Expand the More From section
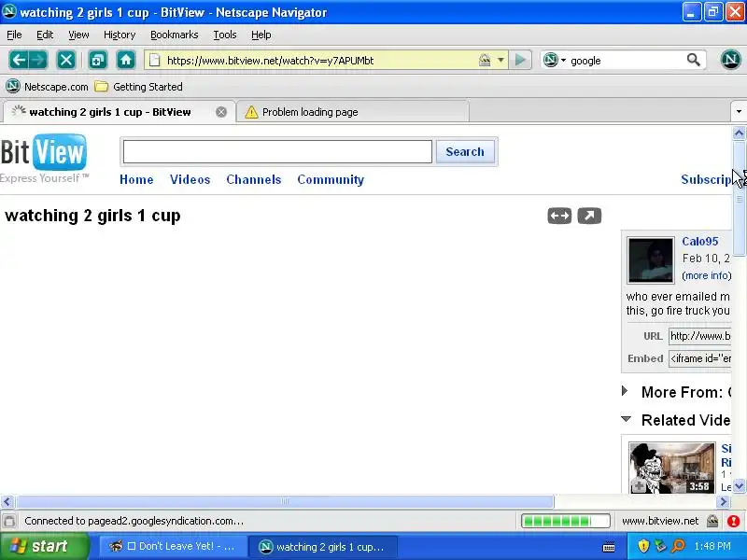 point(625,391)
